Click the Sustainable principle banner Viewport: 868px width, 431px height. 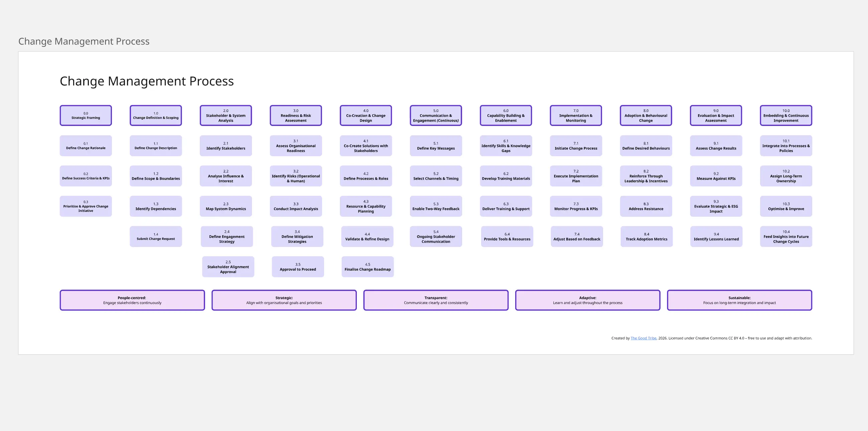pyautogui.click(x=739, y=300)
